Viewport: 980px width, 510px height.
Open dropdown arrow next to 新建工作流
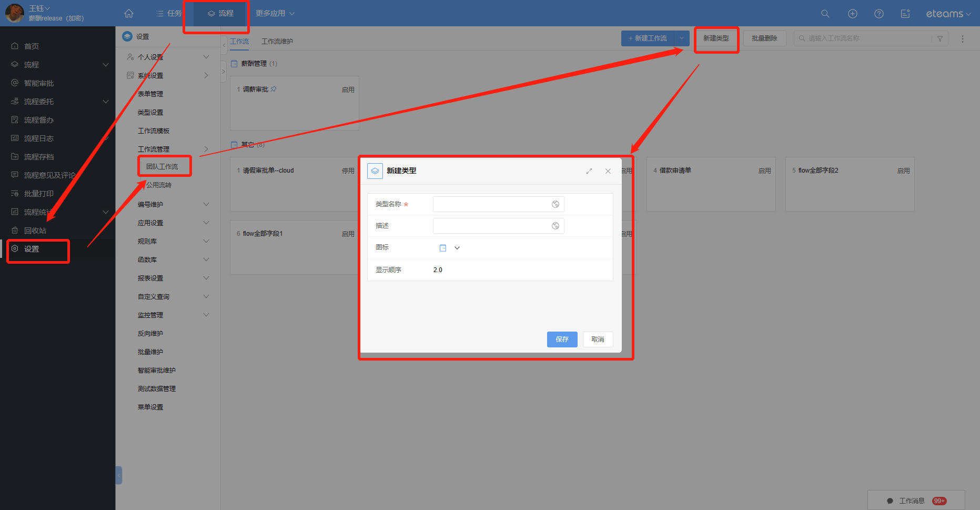[682, 38]
